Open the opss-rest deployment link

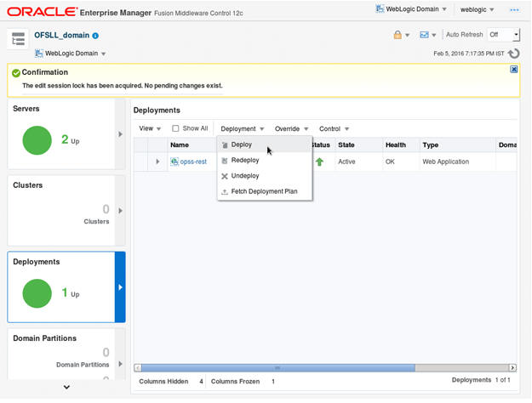coord(193,162)
